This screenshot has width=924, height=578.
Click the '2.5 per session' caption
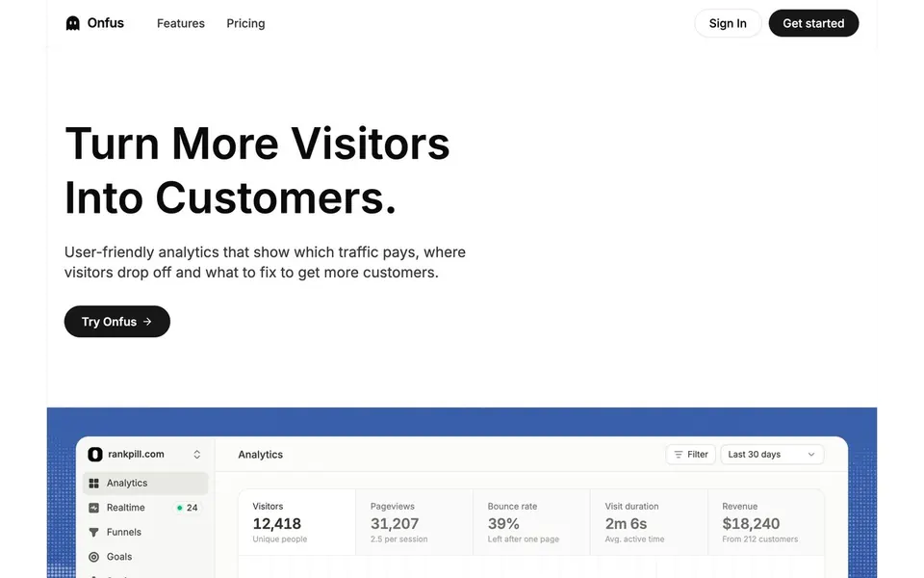[x=398, y=539]
